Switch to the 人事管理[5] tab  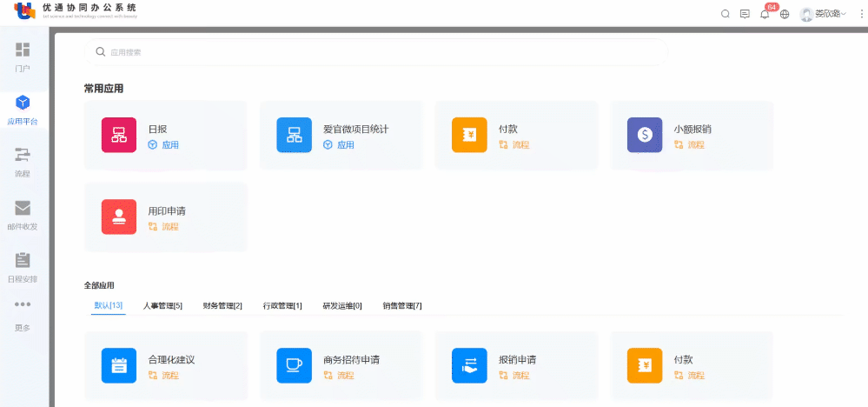(162, 306)
